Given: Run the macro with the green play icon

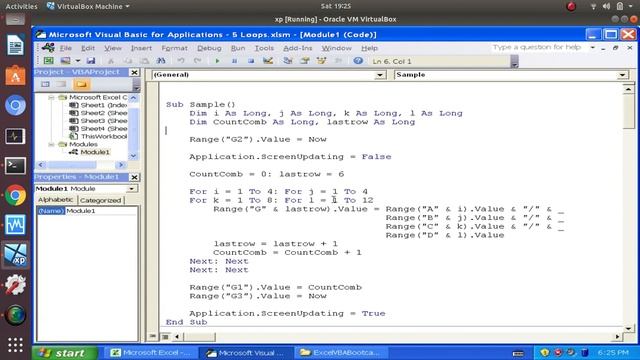Looking at the screenshot, I should click(x=217, y=61).
